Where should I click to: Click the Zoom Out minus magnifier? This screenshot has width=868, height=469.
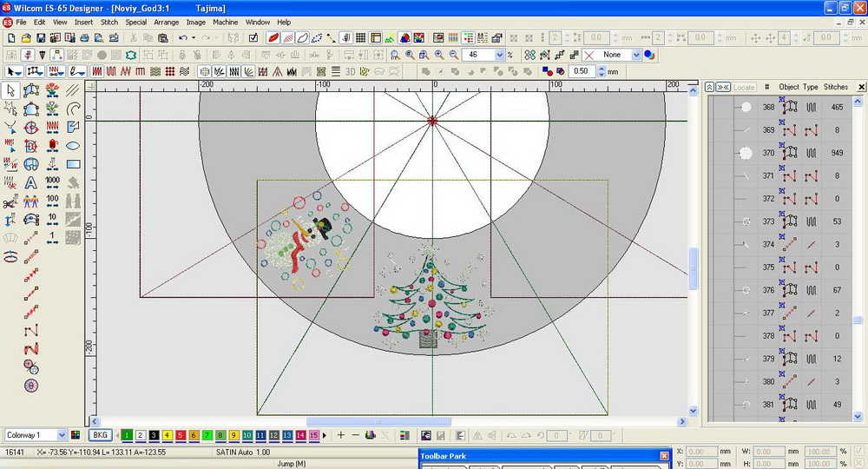coord(453,55)
